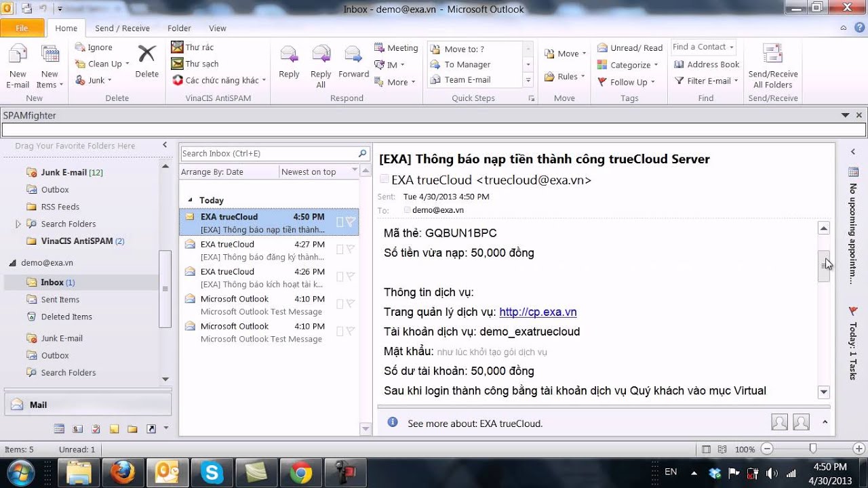Toggle category box on 4:27 PM message

click(x=340, y=249)
